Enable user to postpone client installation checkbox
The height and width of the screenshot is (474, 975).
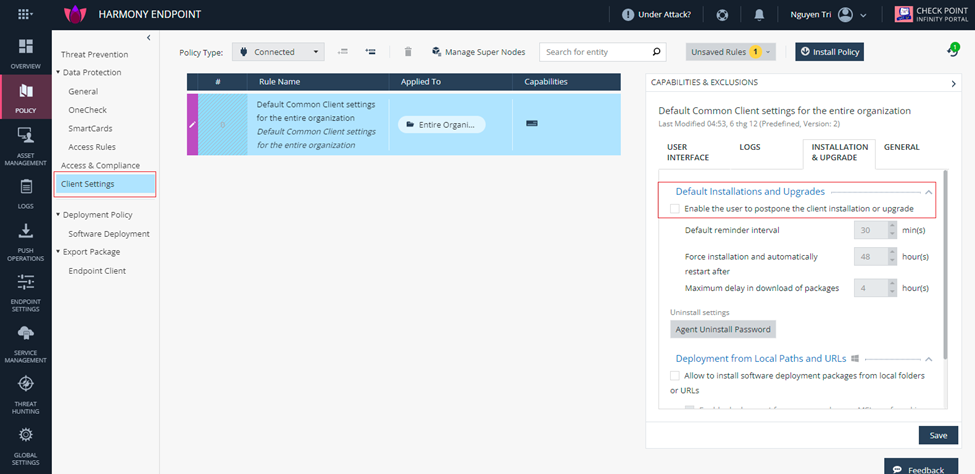tap(675, 208)
